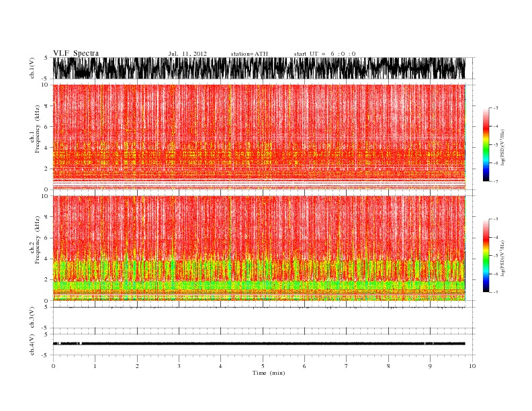Click the ch.2 colorbar "log(PSD)(V²/Hz)" label
Image resolution: width=532 pixels, height=411 pixels.
502,259
